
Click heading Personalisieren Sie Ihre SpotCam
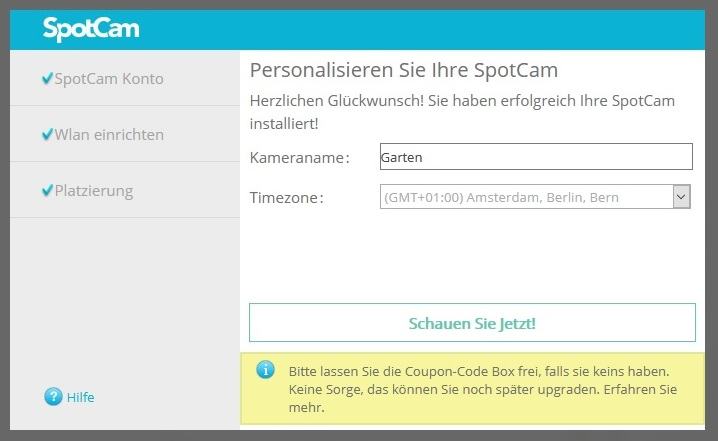coord(404,70)
